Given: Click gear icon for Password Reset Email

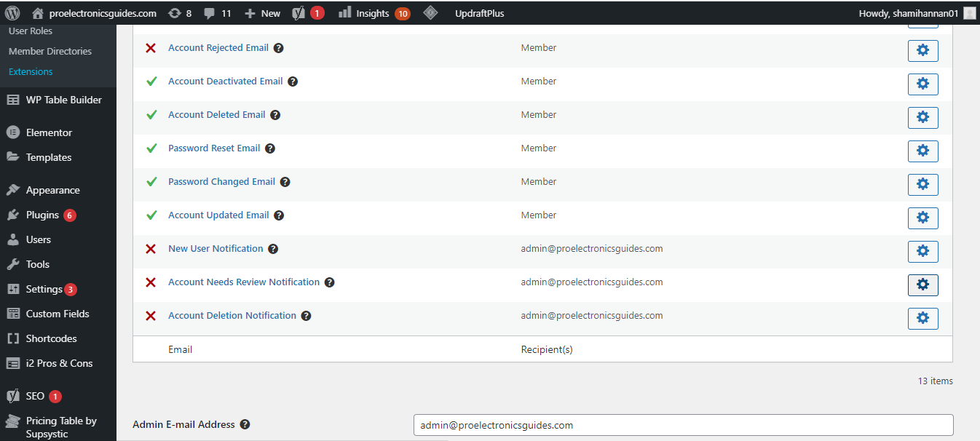Looking at the screenshot, I should [922, 151].
